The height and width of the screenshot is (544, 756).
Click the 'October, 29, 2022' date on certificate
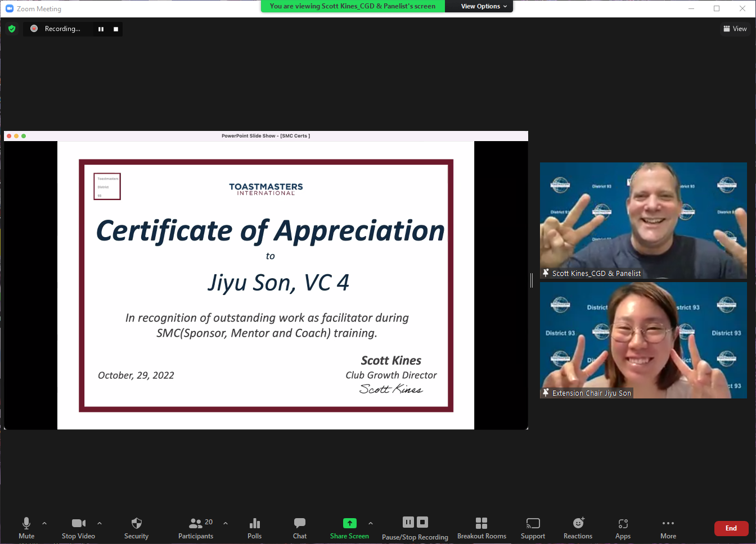(136, 375)
